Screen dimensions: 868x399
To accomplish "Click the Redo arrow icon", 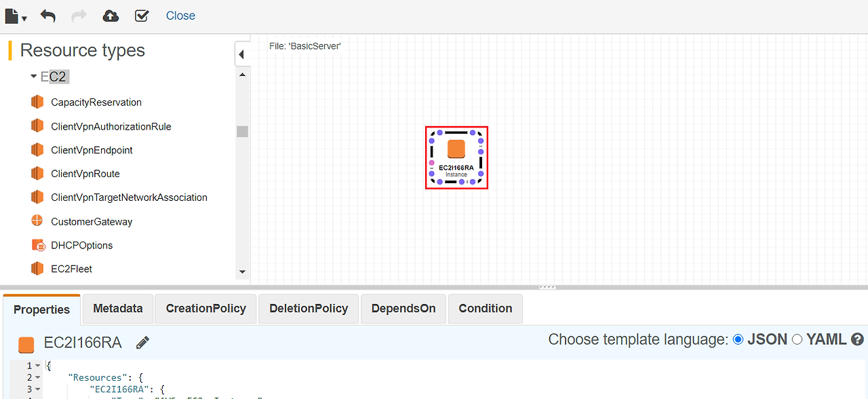I will click(79, 16).
